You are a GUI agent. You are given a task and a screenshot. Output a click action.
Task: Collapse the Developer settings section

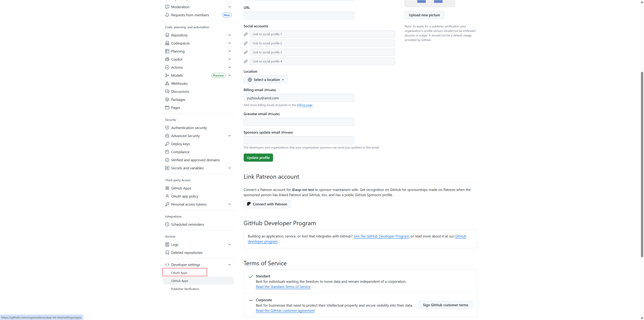pos(229,264)
